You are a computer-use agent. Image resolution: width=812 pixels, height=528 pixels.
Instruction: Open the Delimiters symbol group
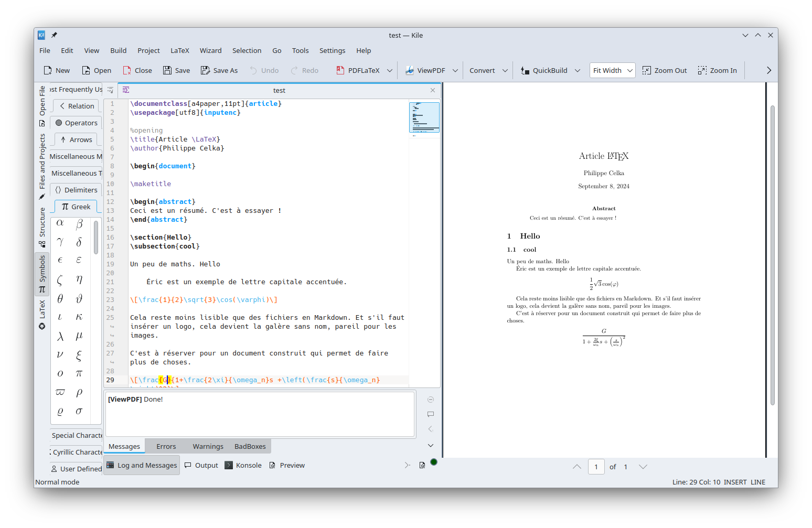click(76, 190)
